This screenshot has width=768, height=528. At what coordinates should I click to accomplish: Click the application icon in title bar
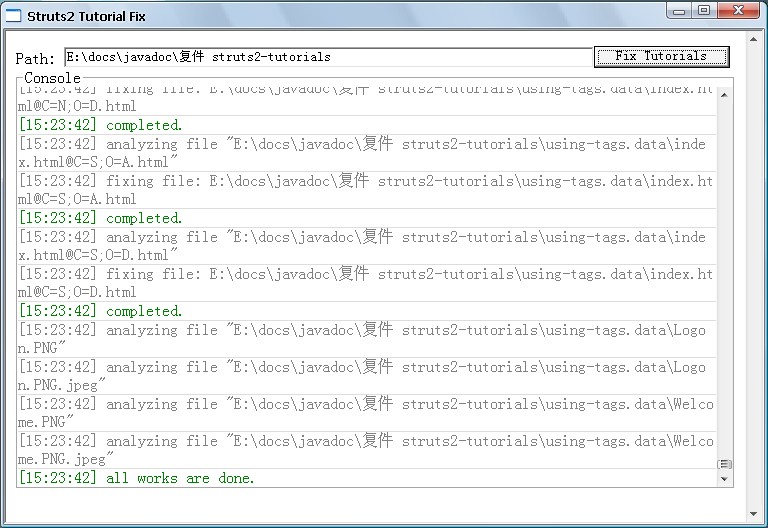tap(13, 16)
